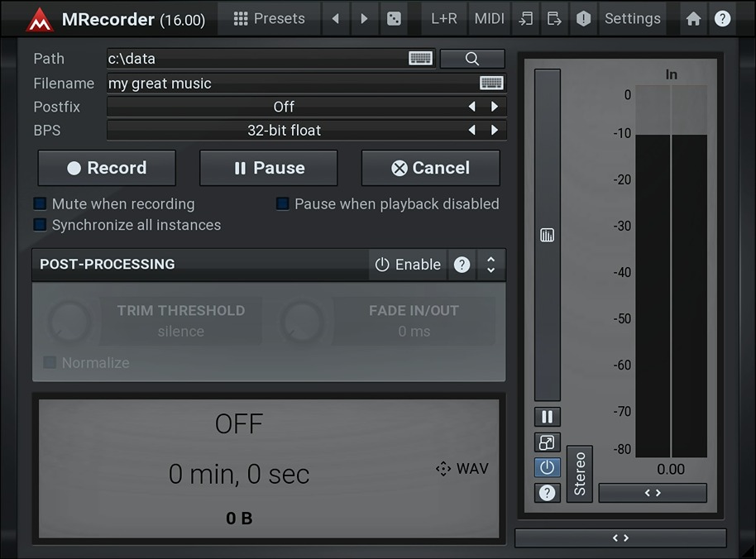756x559 pixels.
Task: Open the Settings menu
Action: coord(632,17)
